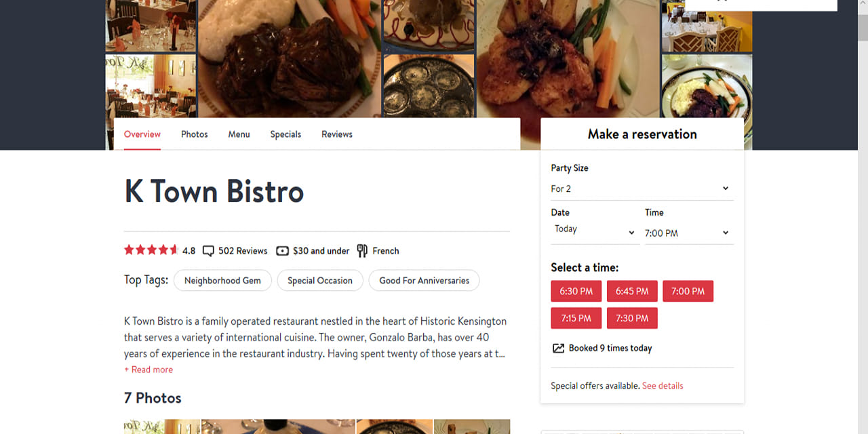Viewport: 868px width, 434px height.
Task: Choose the 7:30 PM reservation time
Action: click(x=632, y=318)
